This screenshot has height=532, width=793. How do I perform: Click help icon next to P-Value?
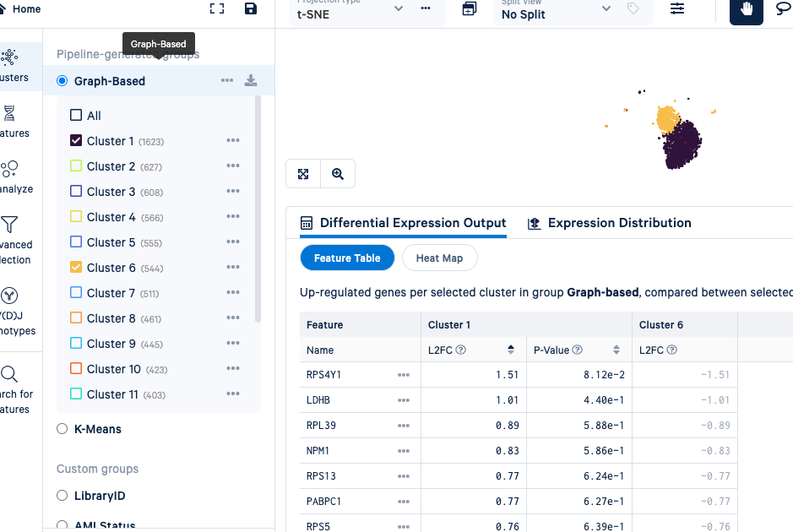coord(577,350)
